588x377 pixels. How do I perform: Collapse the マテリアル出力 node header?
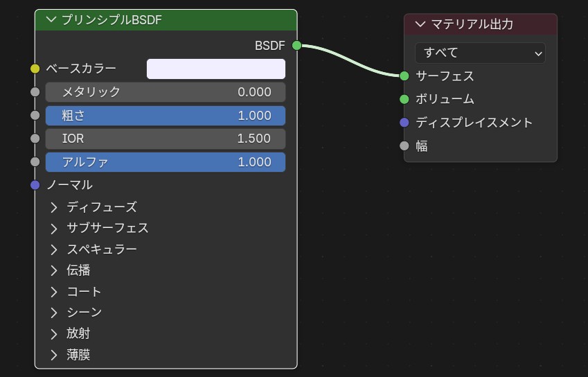pos(420,24)
